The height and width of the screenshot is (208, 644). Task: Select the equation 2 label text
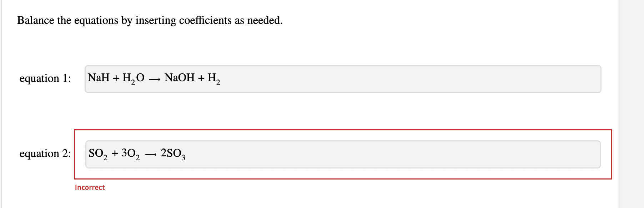[45, 154]
